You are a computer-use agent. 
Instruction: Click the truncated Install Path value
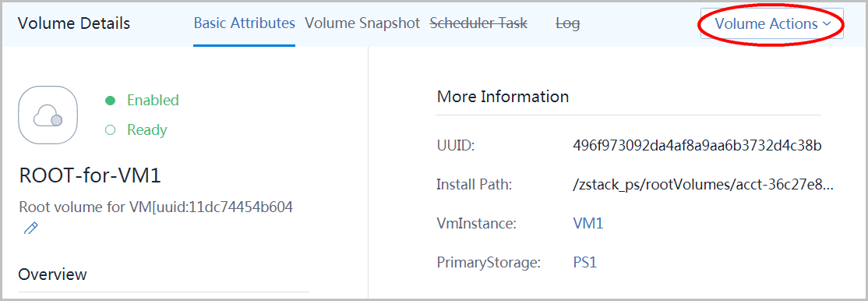[703, 185]
